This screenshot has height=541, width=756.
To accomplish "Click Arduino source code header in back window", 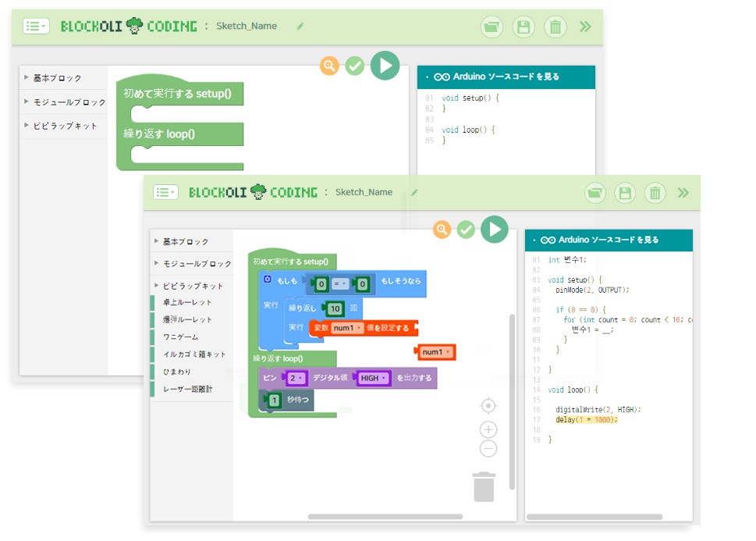I will point(506,77).
